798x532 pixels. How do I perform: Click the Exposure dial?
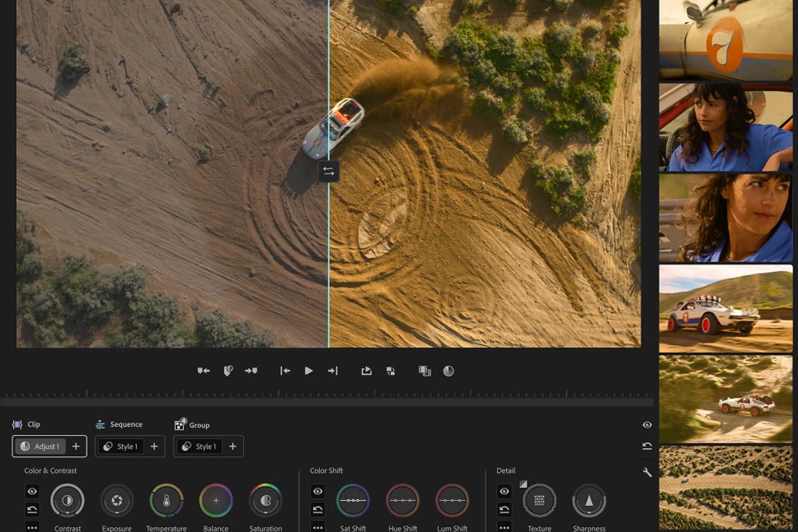click(x=117, y=501)
